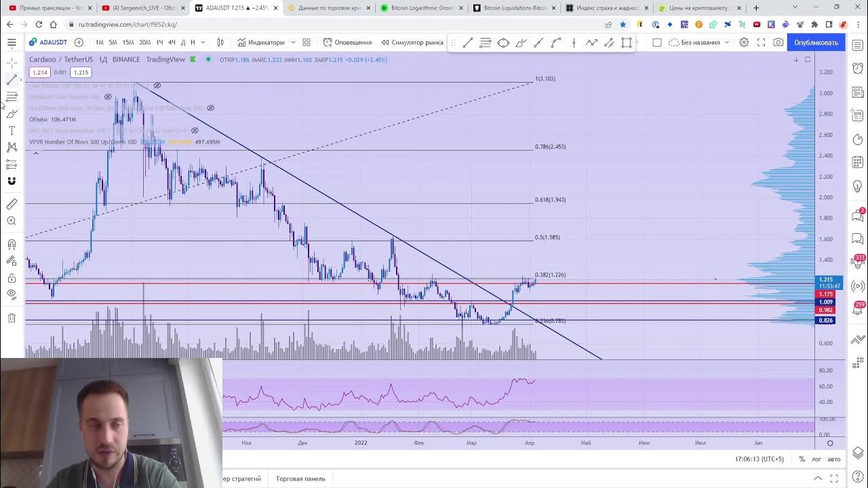Select the crosshair cursor tool
This screenshot has width=868, height=488.
pos(12,62)
